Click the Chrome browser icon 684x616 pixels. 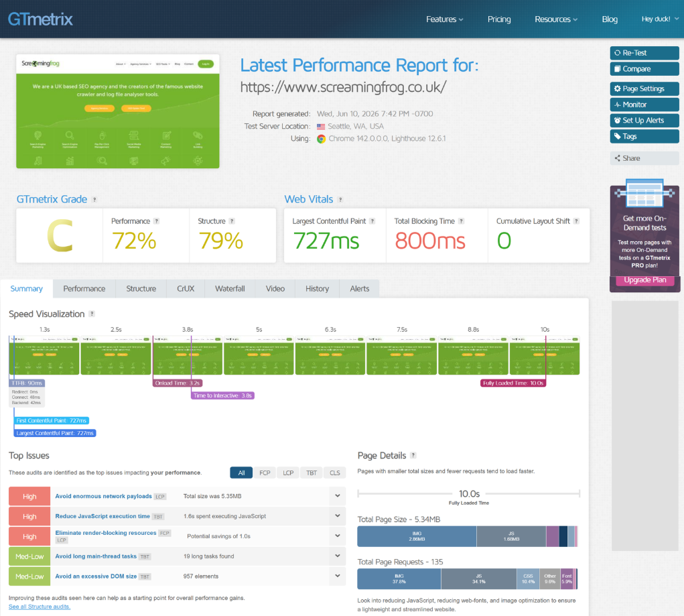pos(321,139)
